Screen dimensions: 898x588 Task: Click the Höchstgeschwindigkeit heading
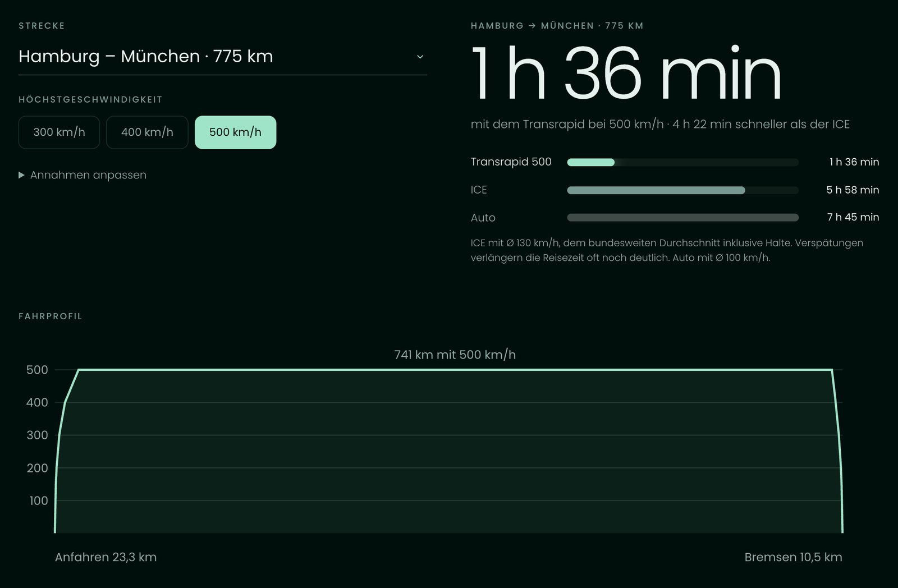tap(90, 100)
